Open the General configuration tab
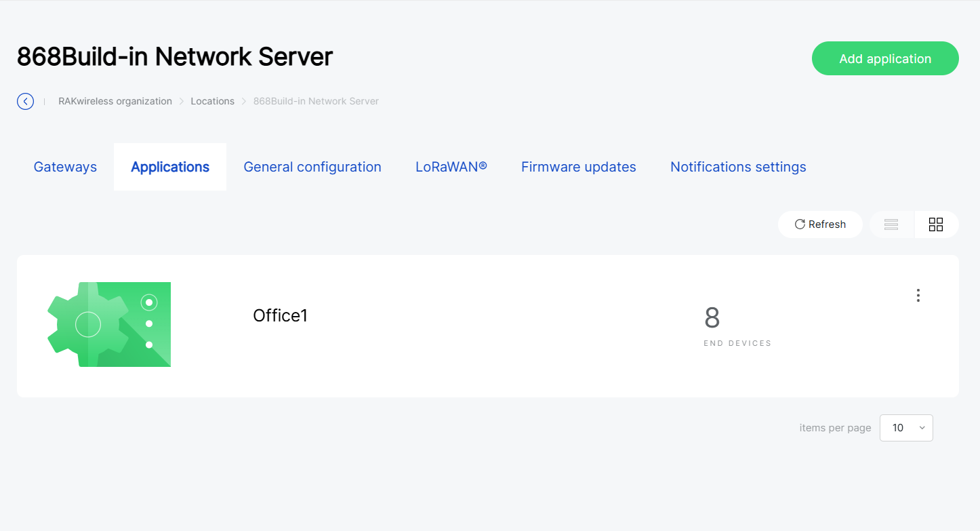The height and width of the screenshot is (531, 980). tap(312, 166)
